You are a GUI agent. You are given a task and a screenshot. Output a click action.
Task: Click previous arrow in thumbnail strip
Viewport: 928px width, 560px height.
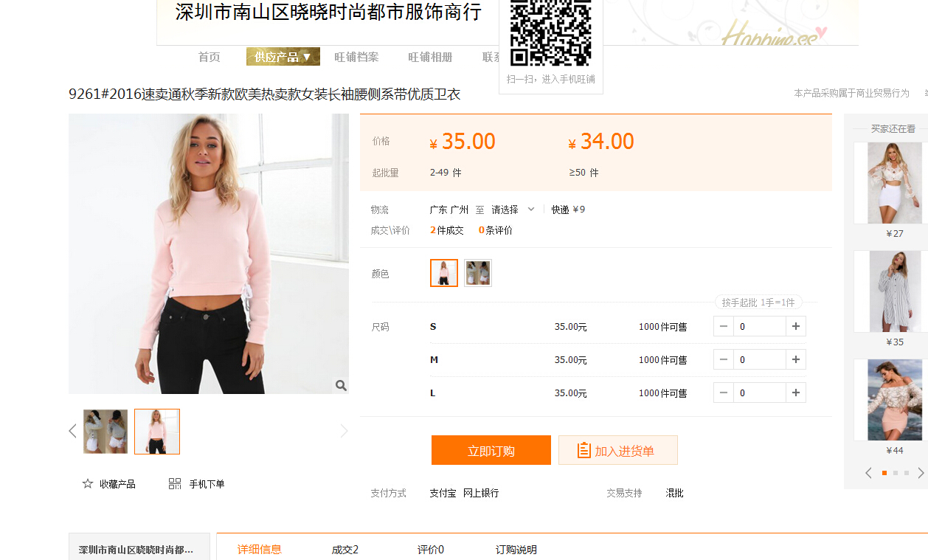pyautogui.click(x=72, y=431)
